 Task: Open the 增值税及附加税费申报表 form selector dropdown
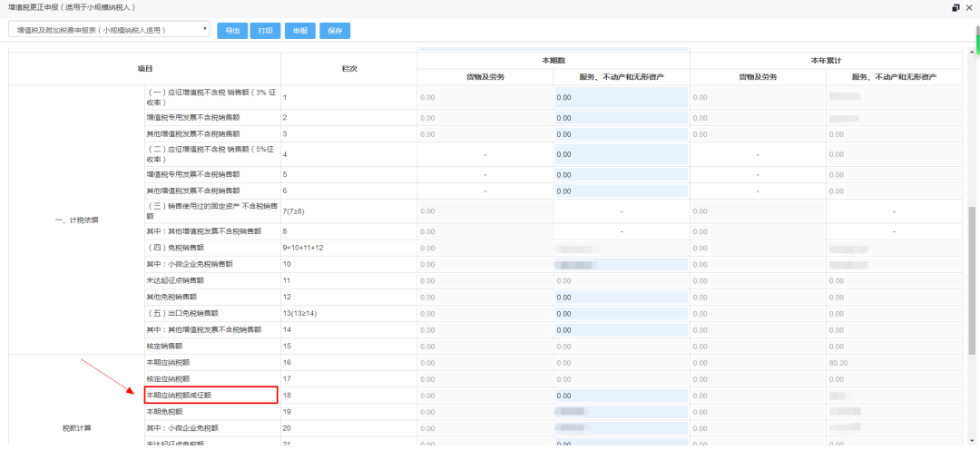[x=110, y=29]
